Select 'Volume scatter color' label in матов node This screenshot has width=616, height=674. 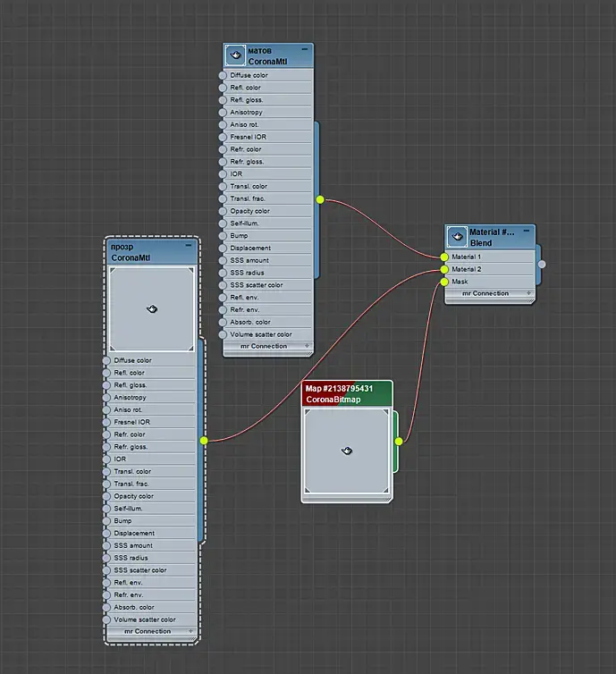[x=261, y=334]
